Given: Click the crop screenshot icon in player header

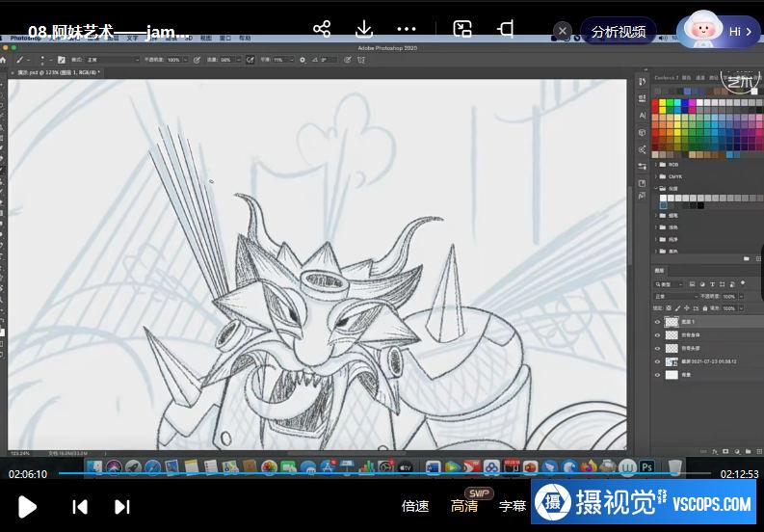Looking at the screenshot, I should pyautogui.click(x=505, y=29).
